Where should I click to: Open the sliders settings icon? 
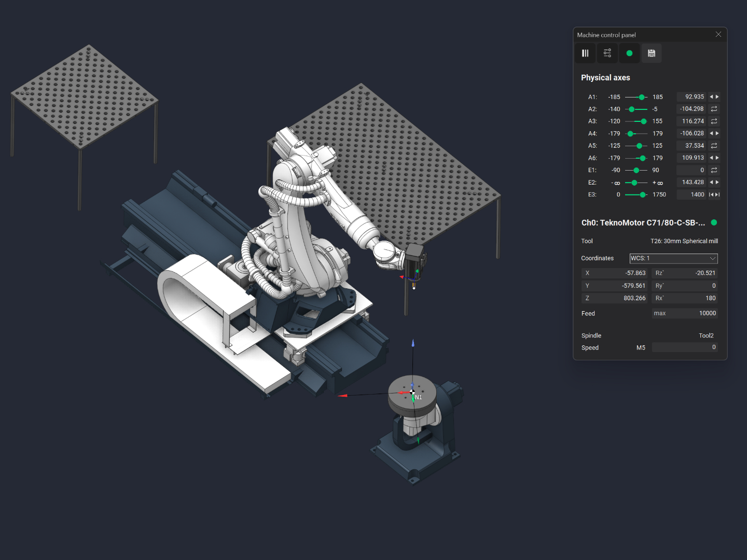pos(607,53)
